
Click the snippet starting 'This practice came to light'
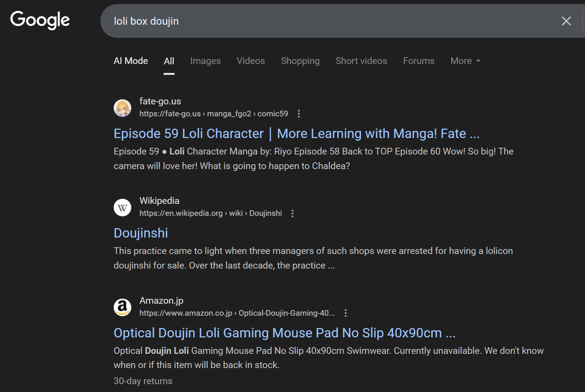click(313, 258)
